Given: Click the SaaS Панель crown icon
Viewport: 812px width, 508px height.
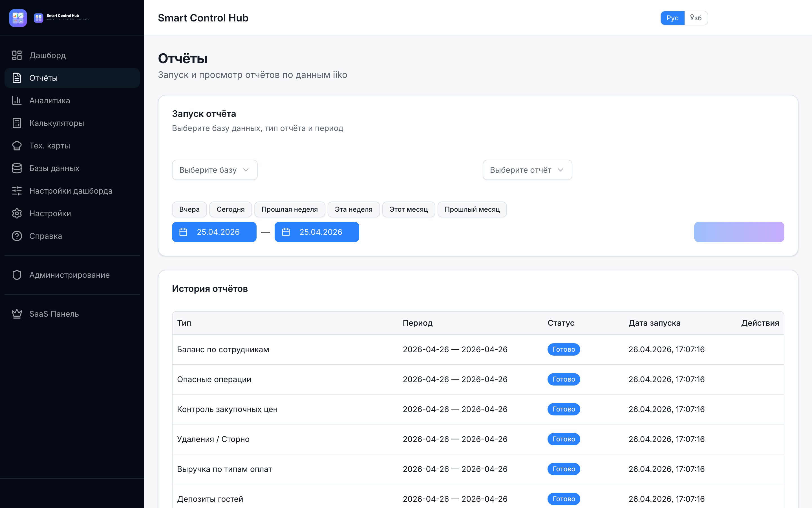Looking at the screenshot, I should (17, 314).
